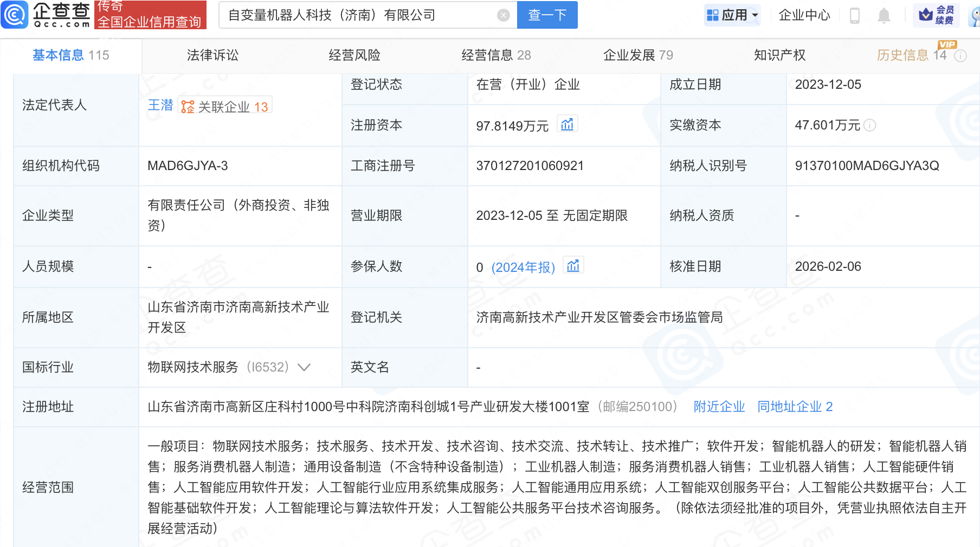Open the notifications bell
Viewport: 980px width, 547px height.
884,15
